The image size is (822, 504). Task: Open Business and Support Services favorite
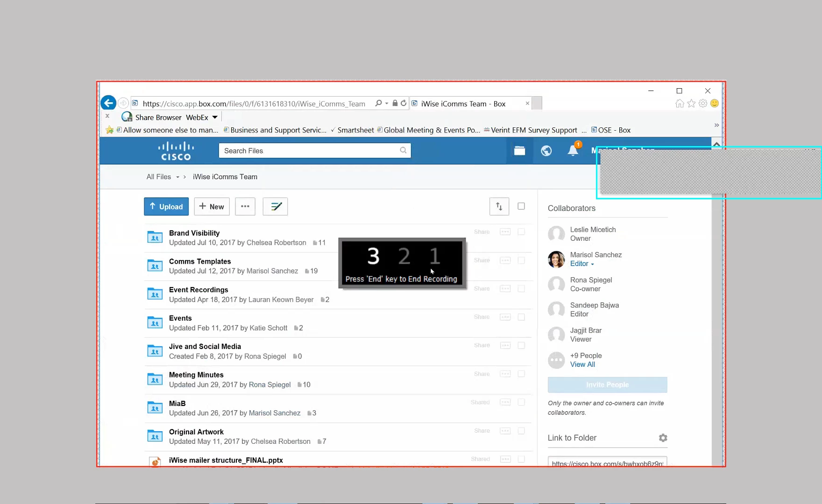(x=275, y=130)
